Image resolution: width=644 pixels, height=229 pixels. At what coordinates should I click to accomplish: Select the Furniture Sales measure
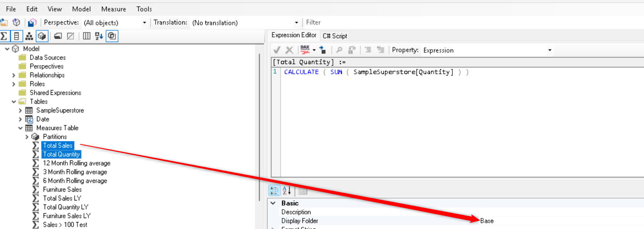pyautogui.click(x=62, y=189)
